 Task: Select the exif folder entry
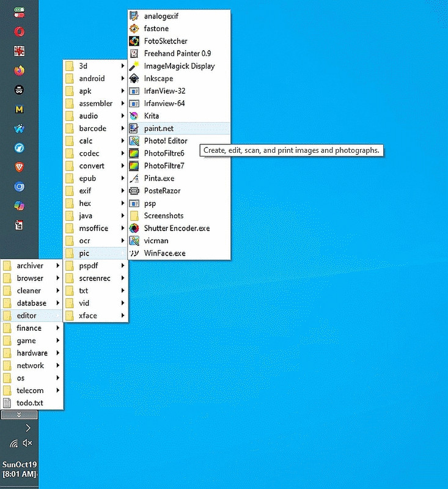[x=95, y=191]
